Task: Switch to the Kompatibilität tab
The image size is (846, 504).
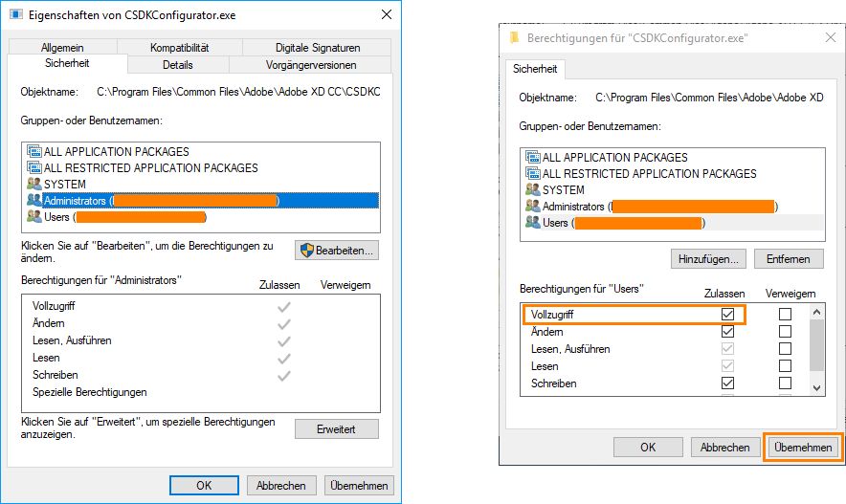Action: 179,47
